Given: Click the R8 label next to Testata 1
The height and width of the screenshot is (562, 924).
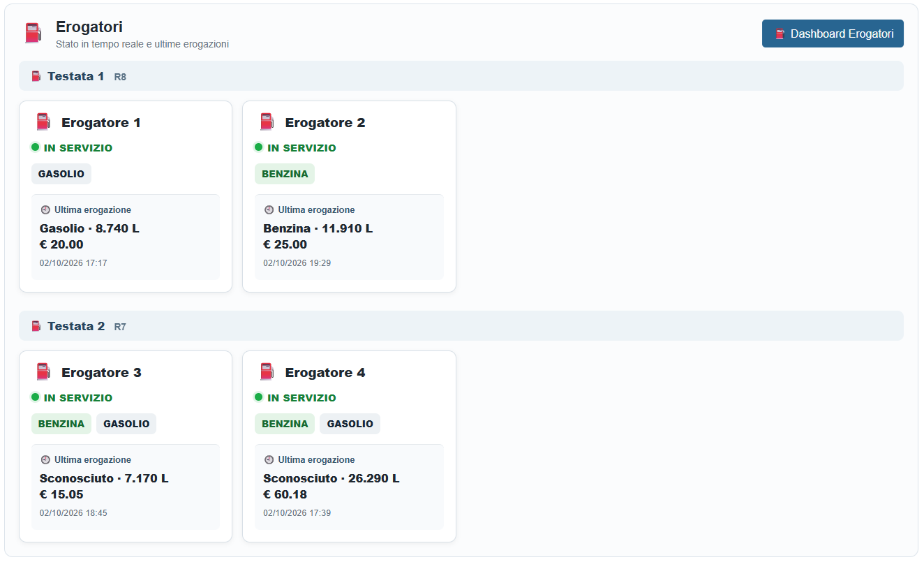Looking at the screenshot, I should point(120,77).
